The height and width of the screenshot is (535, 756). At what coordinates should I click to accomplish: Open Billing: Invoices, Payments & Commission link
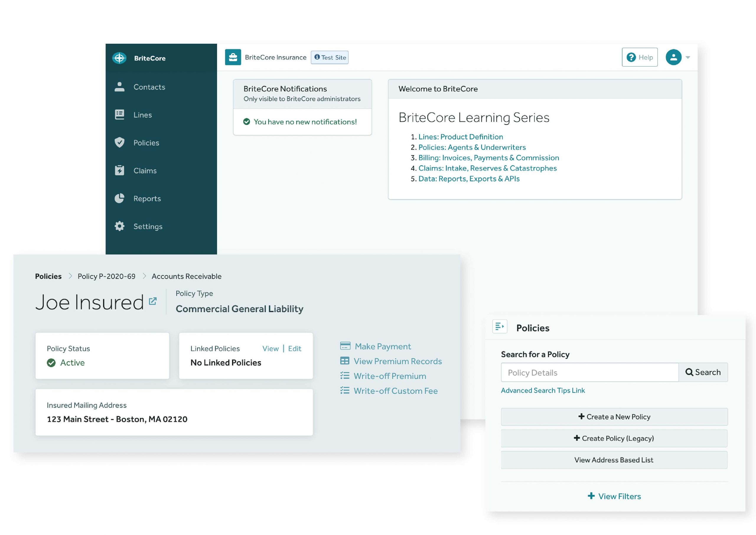pos(488,157)
